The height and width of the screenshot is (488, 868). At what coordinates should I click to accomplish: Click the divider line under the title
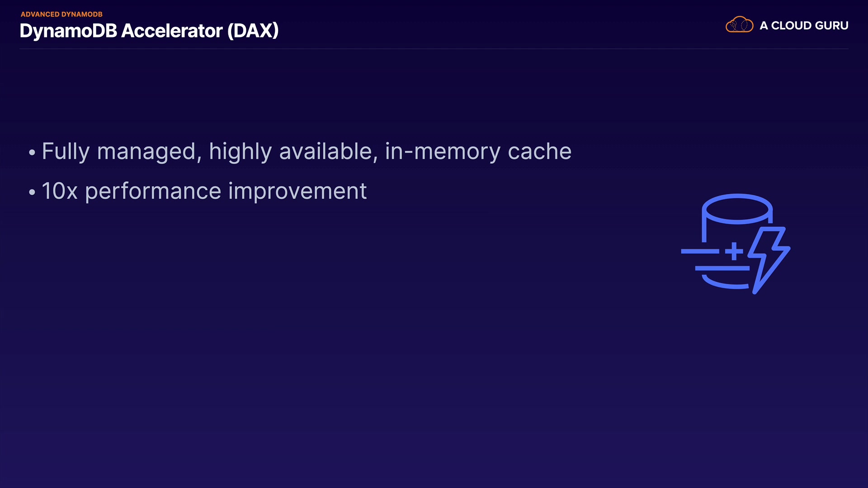click(434, 48)
